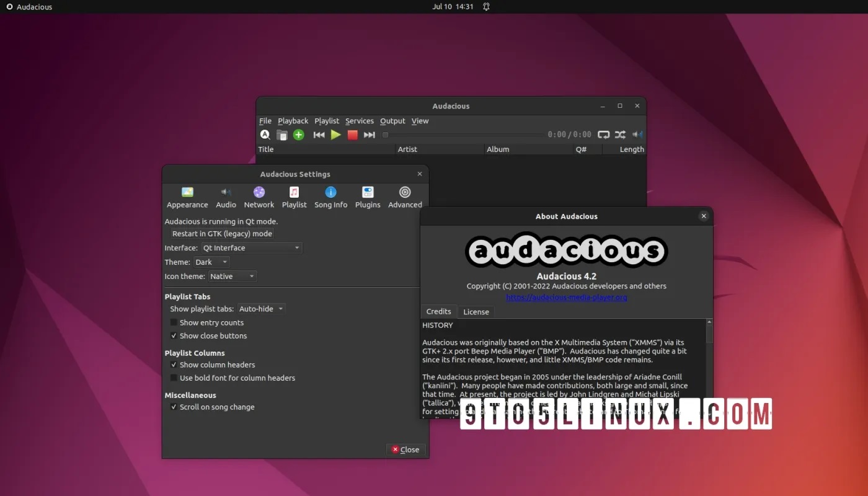Viewport: 868px width, 496px height.
Task: Switch to the License tab
Action: pos(476,312)
